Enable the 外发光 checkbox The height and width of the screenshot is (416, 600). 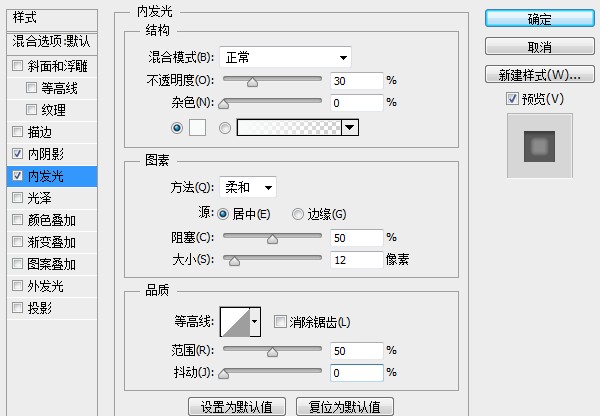coord(17,285)
